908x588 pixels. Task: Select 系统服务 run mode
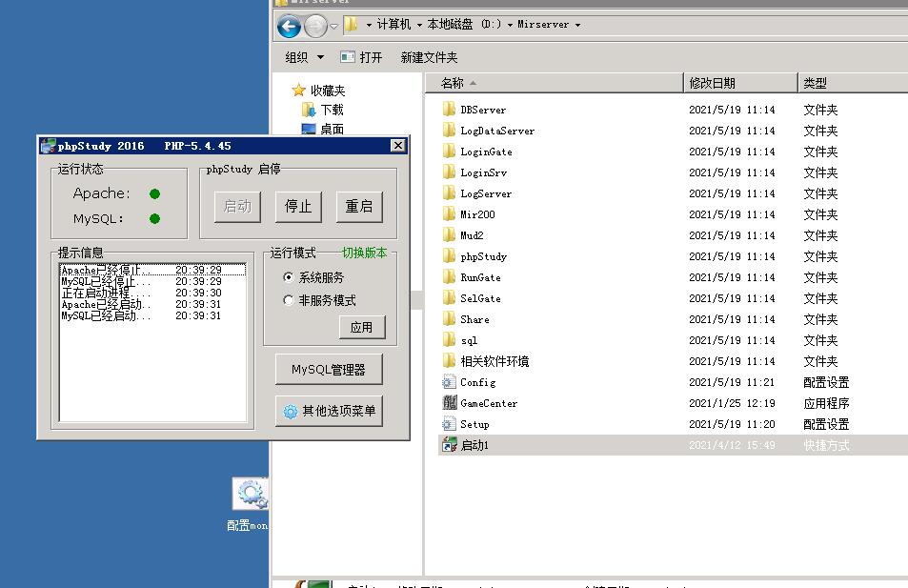(289, 277)
